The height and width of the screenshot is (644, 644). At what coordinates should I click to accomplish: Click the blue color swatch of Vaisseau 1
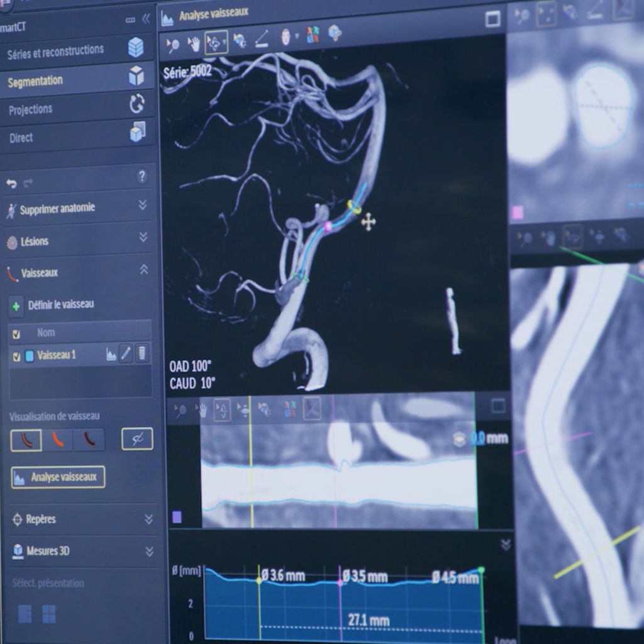(x=30, y=357)
